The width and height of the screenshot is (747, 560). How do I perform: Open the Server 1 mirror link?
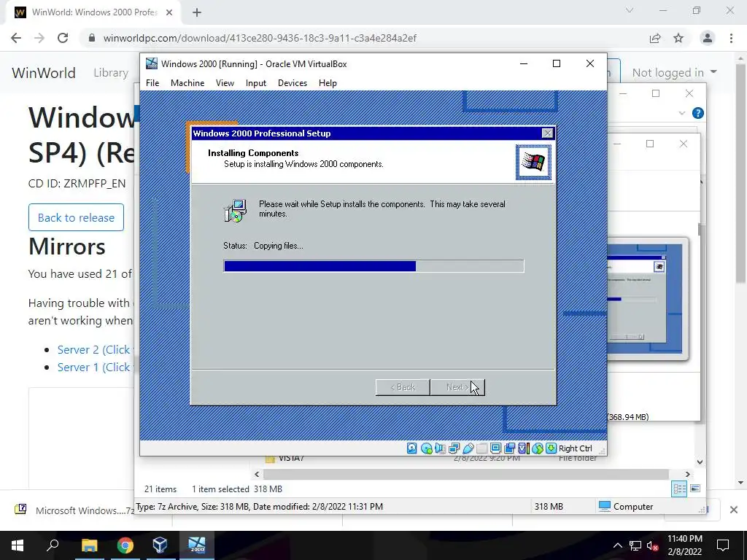click(94, 367)
